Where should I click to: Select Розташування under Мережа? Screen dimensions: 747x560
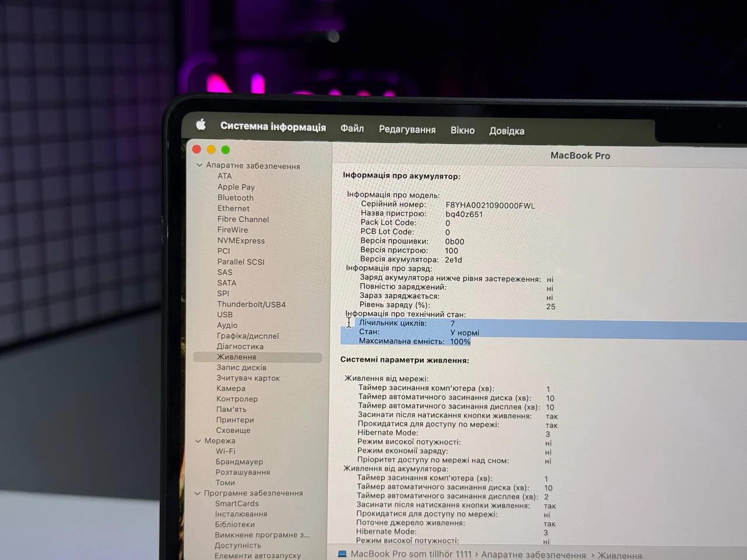pyautogui.click(x=243, y=473)
